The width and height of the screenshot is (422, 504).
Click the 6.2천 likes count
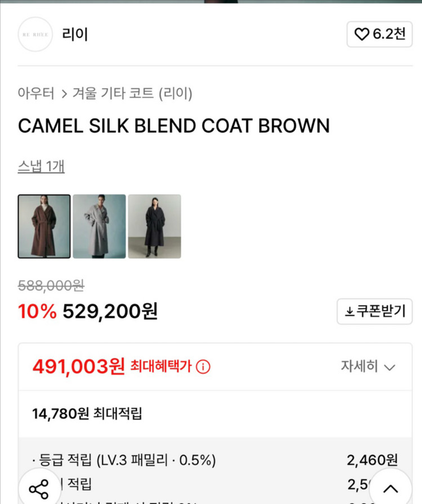[x=389, y=34]
